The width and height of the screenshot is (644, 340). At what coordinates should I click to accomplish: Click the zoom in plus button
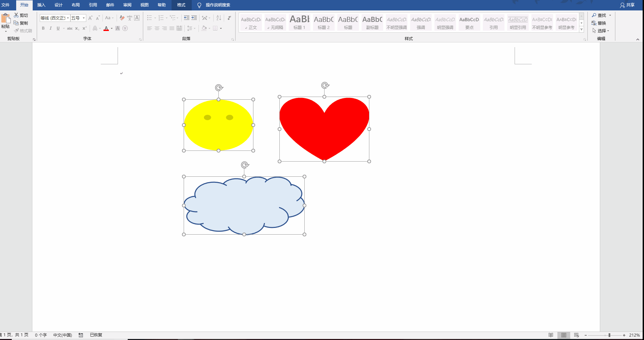click(624, 335)
